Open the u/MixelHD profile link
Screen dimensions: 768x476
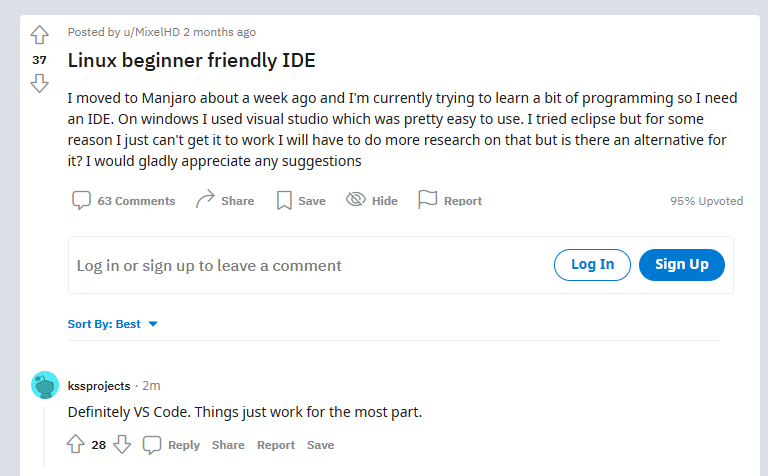point(151,32)
